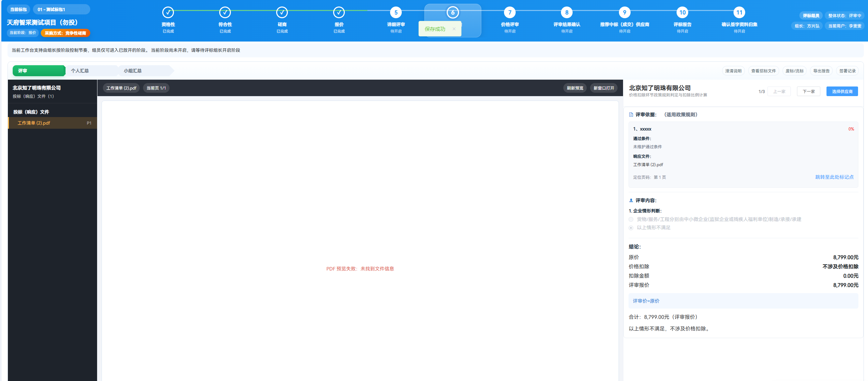Select radio 以上情形不满足

[631, 228]
